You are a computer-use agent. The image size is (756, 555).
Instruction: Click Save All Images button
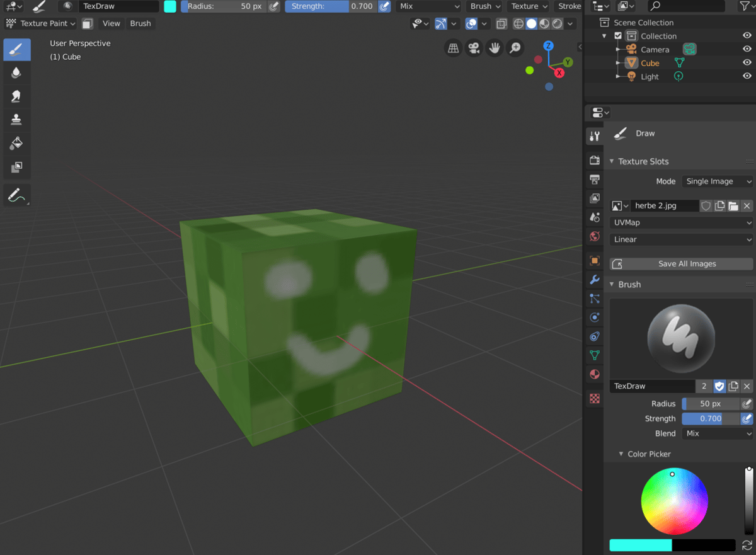pos(682,264)
